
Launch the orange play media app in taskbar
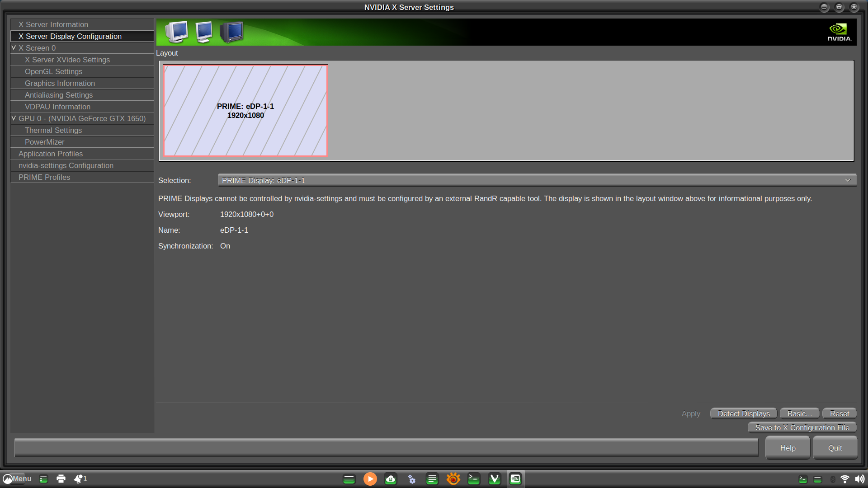tap(370, 479)
